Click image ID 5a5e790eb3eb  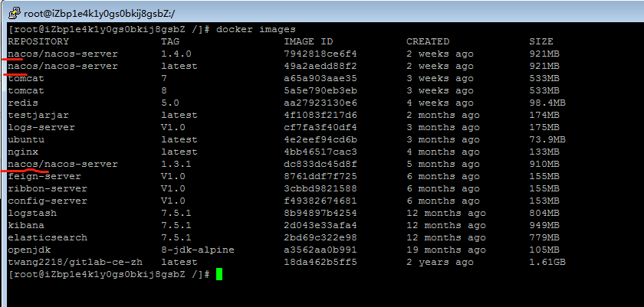click(x=320, y=90)
